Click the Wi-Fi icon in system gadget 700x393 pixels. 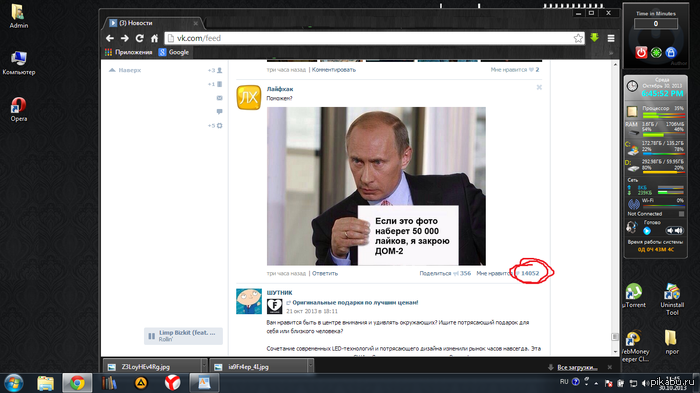pos(633,204)
